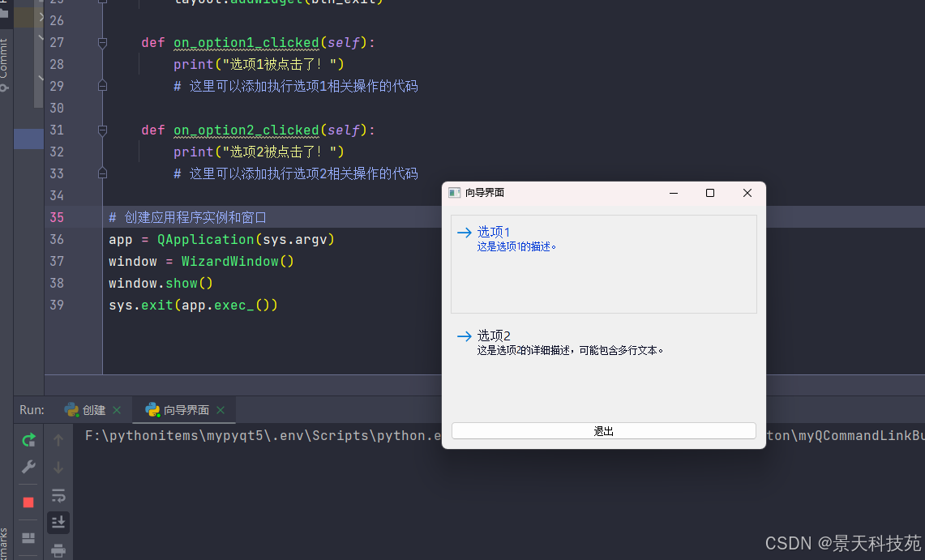Click fold end marker at line 33
The width and height of the screenshot is (925, 560).
[102, 173]
